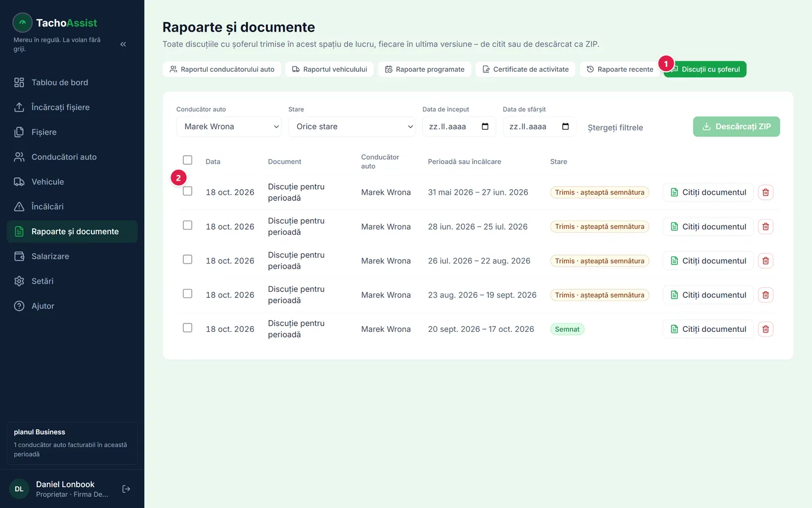Click the DL user avatar
This screenshot has width=812, height=508.
coord(19,489)
